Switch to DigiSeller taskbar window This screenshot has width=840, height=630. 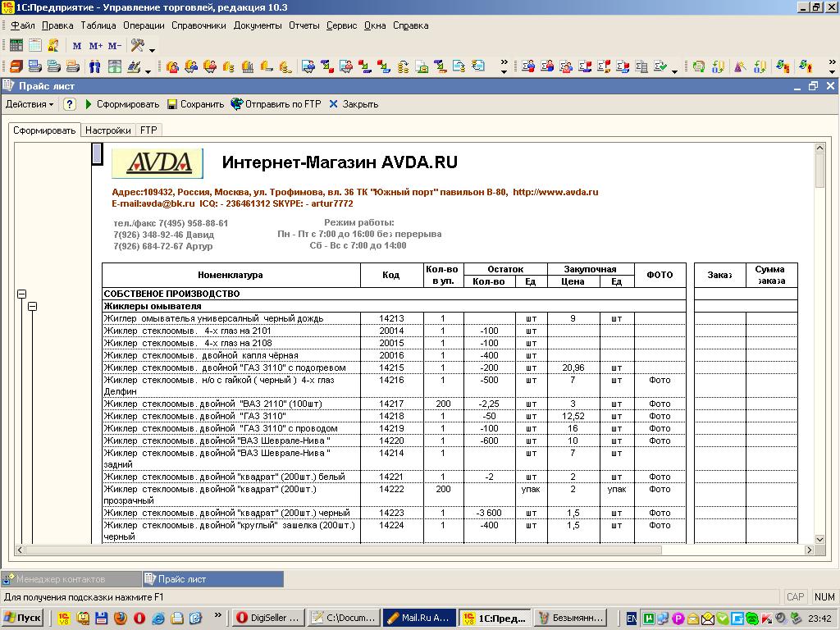coord(268,618)
